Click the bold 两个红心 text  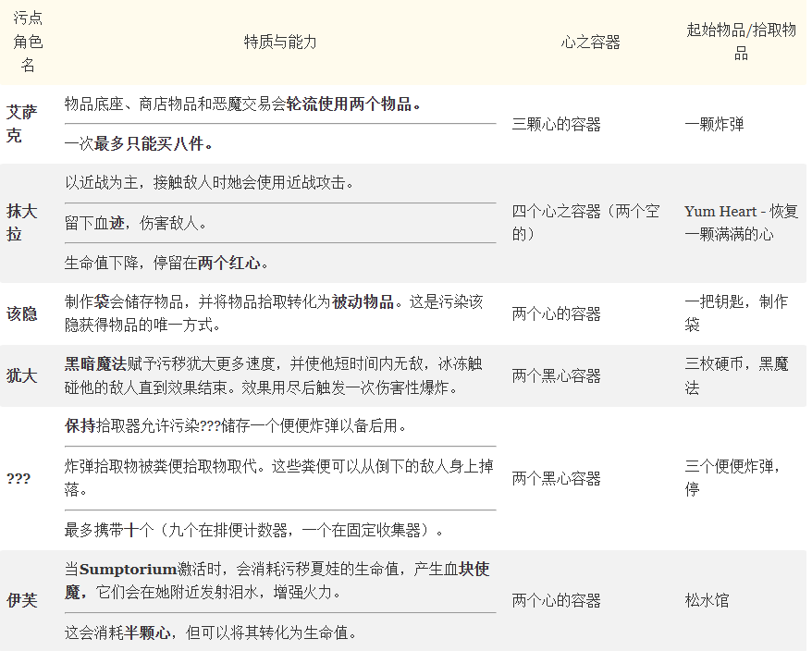228,263
